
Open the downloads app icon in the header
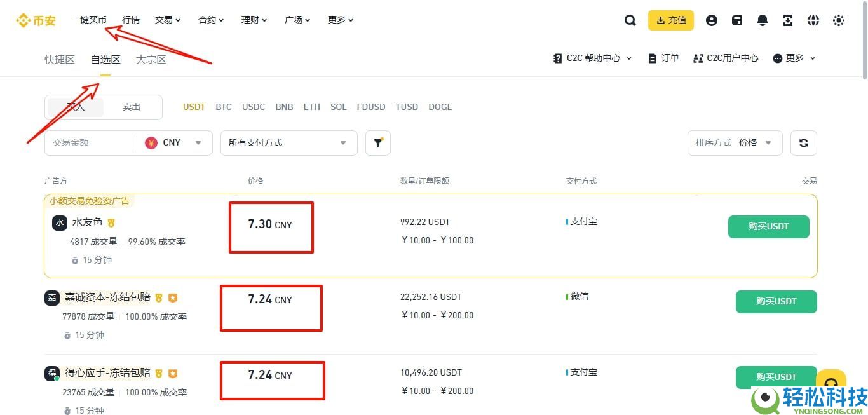pos(787,20)
